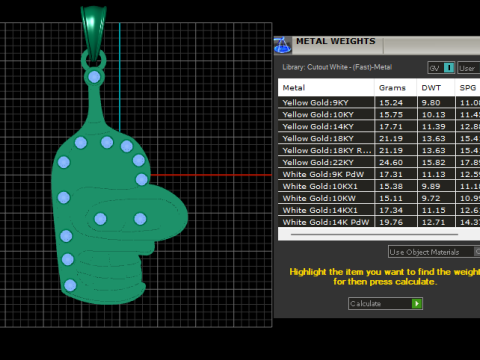This screenshot has height=360, width=480.
Task: Click the SPG column header
Action: click(468, 88)
